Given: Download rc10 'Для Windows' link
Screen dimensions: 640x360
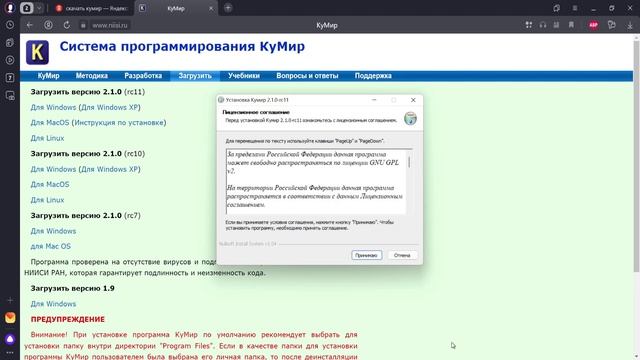Looking at the screenshot, I should click(53, 169).
